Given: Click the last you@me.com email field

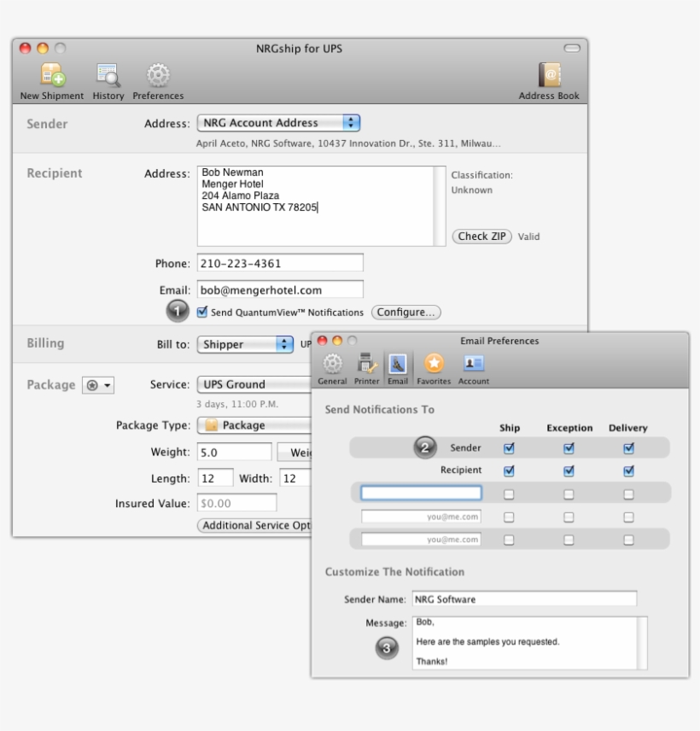Looking at the screenshot, I should 422,540.
